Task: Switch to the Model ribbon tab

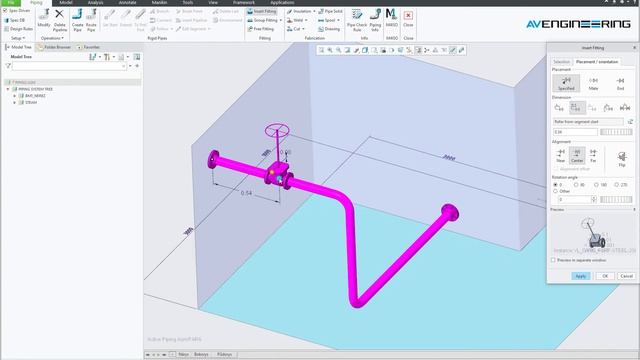Action: pyautogui.click(x=66, y=2)
